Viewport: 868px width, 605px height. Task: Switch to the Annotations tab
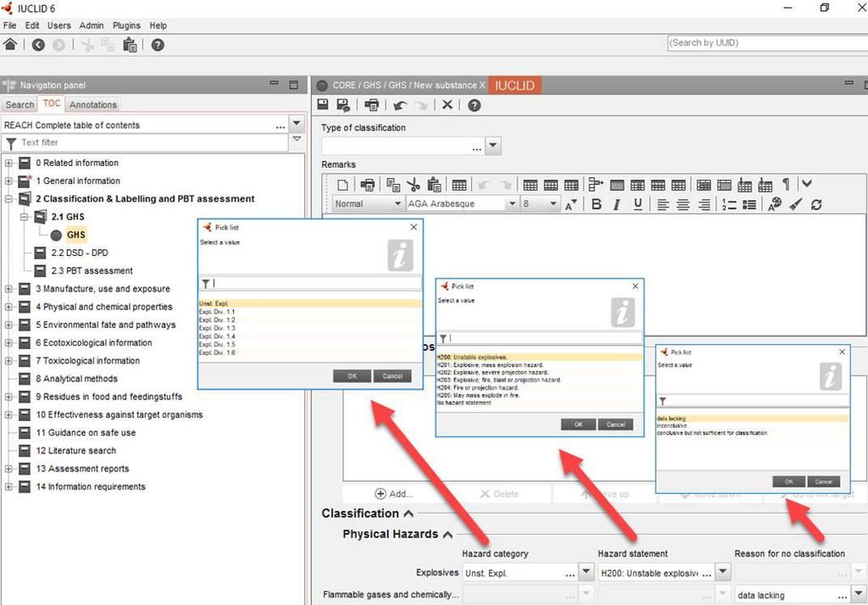93,104
